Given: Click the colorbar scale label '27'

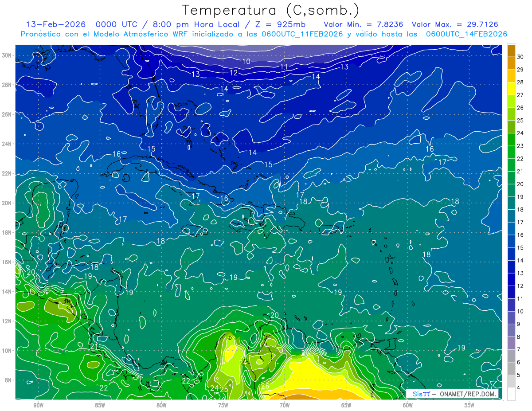Looking at the screenshot, I should pyautogui.click(x=520, y=94).
